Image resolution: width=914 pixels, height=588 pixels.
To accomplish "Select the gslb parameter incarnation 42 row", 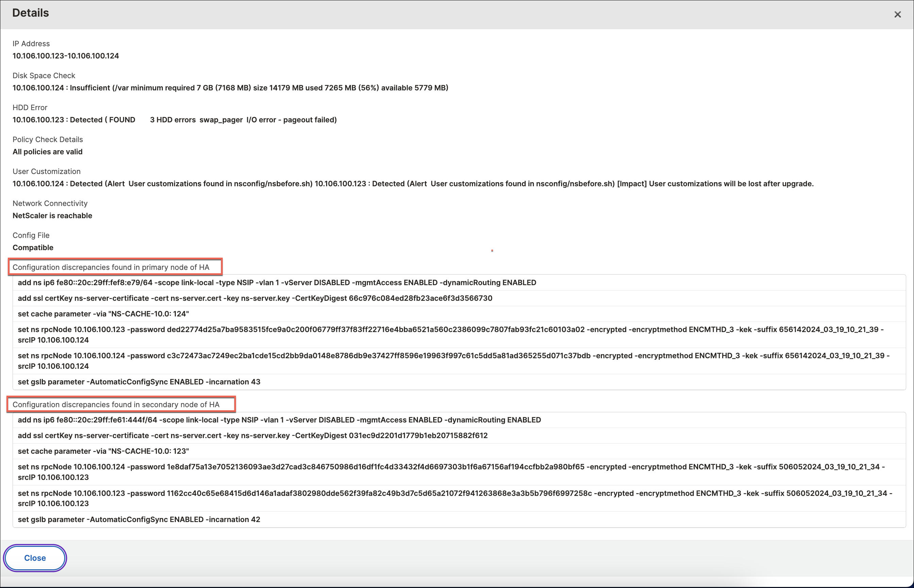I will coord(459,519).
